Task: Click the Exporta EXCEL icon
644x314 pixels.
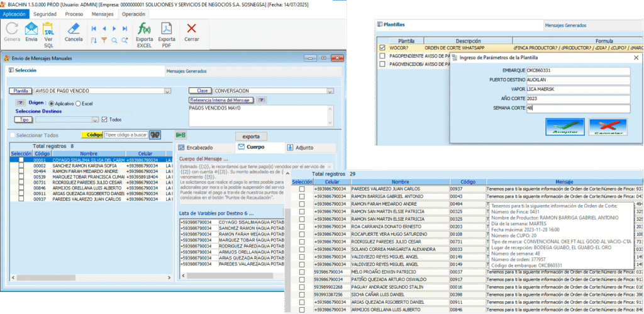Action: point(144,29)
